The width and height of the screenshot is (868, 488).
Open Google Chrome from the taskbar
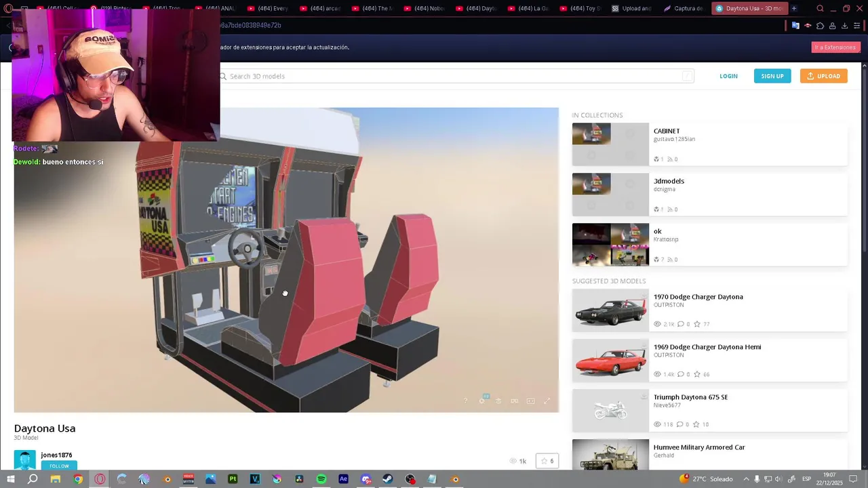click(78, 479)
